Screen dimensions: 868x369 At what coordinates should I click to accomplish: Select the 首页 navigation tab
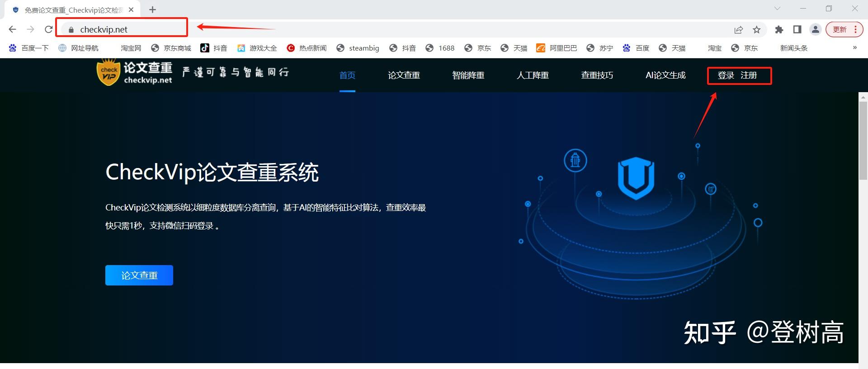(x=347, y=75)
